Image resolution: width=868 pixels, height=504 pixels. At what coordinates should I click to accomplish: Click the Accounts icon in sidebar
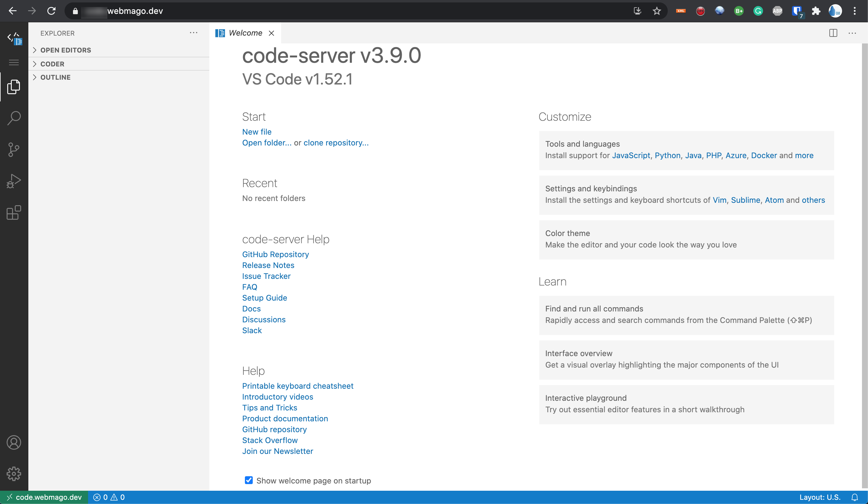(14, 443)
